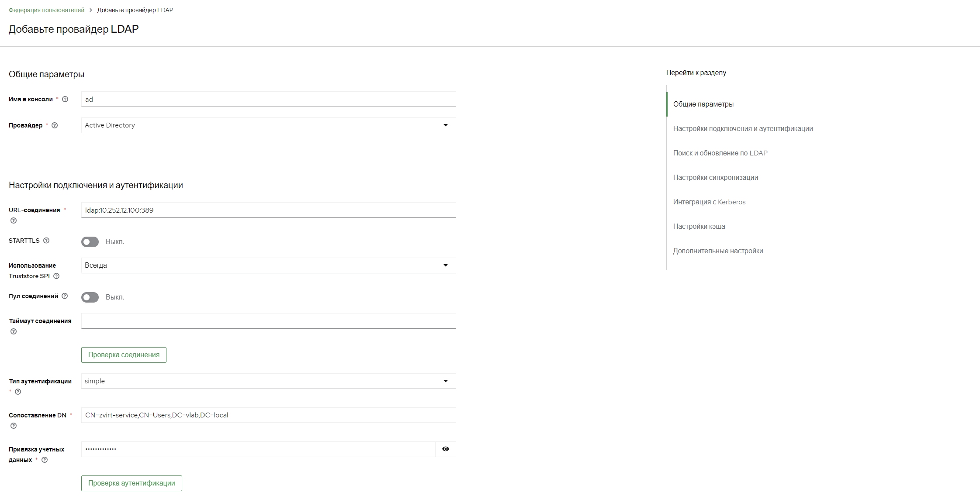The height and width of the screenshot is (496, 980).
Task: Toggle the STARTTLS switch
Action: 90,242
